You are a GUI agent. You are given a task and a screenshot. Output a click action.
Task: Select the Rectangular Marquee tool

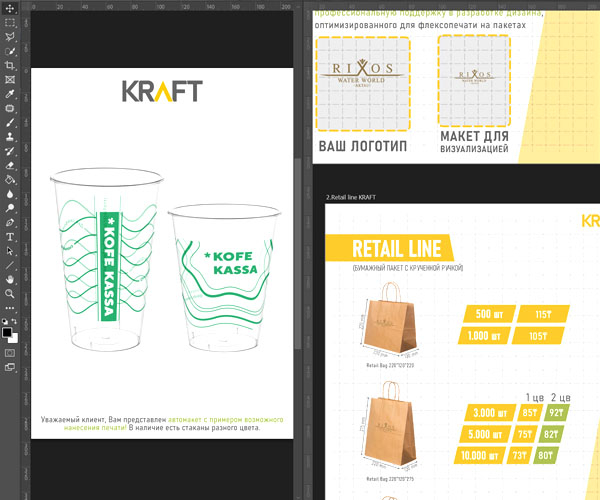click(x=10, y=23)
